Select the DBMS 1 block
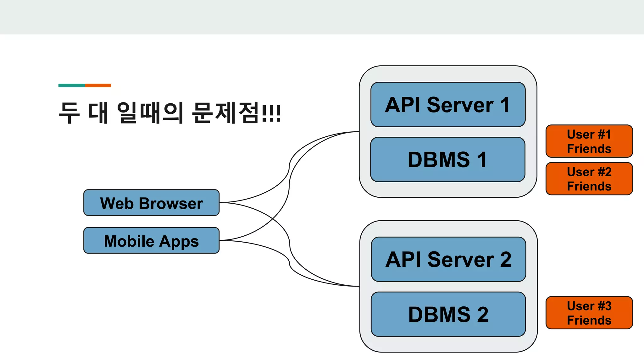 (448, 159)
